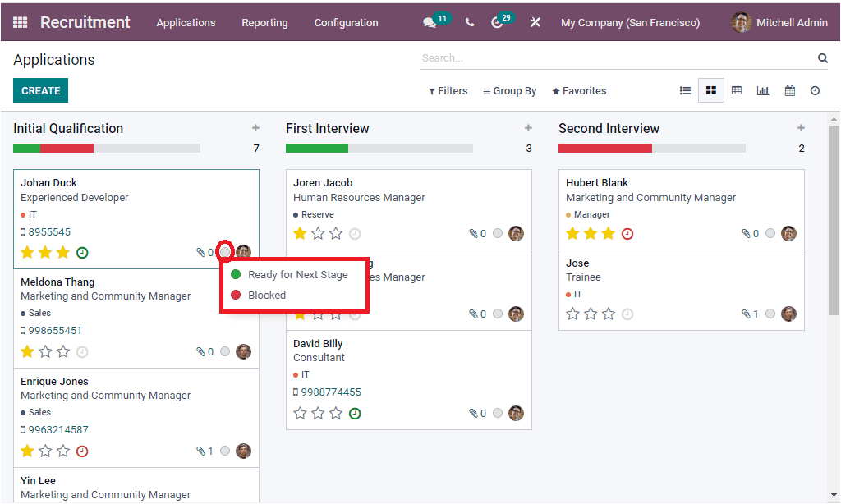Open the Pivot table view icon

point(737,90)
